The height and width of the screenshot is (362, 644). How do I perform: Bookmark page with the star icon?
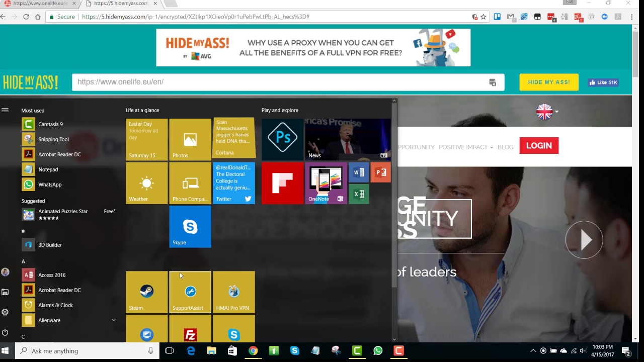tap(484, 17)
